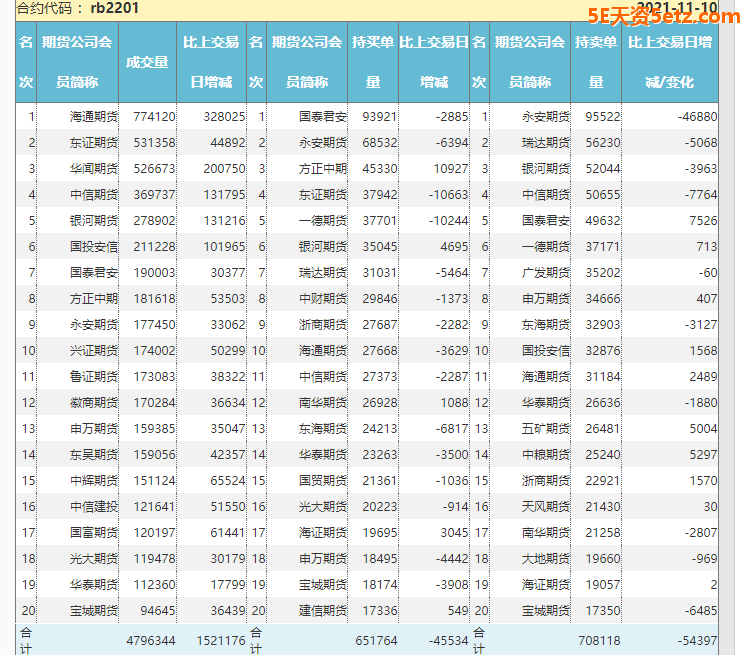The image size is (742, 655).
Task: Select 鲁证期货 in the volume ranking
Action: click(94, 377)
